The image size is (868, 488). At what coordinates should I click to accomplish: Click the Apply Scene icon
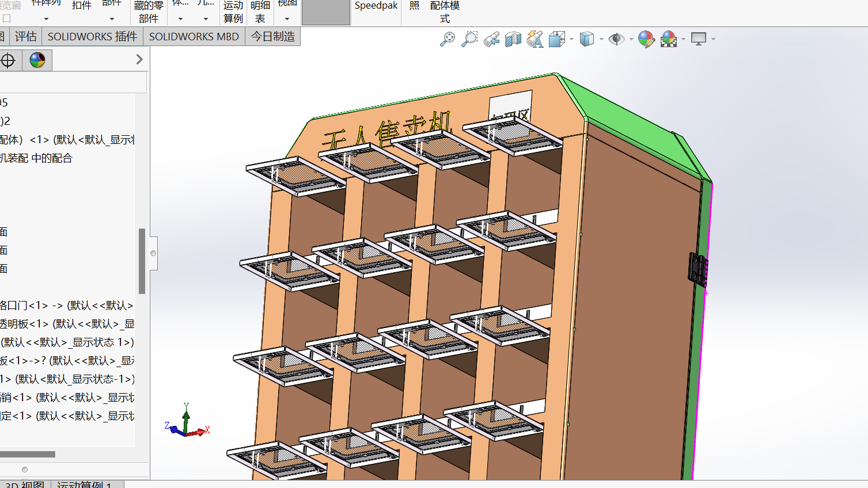[669, 39]
